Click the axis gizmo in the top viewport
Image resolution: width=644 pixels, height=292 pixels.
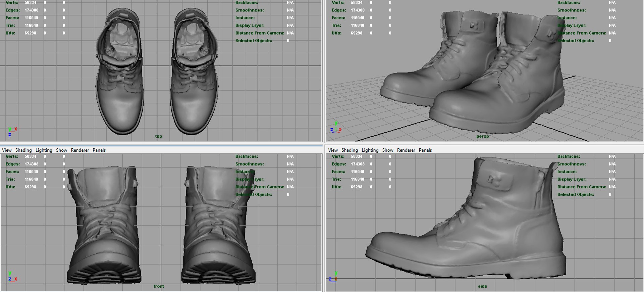(12, 132)
